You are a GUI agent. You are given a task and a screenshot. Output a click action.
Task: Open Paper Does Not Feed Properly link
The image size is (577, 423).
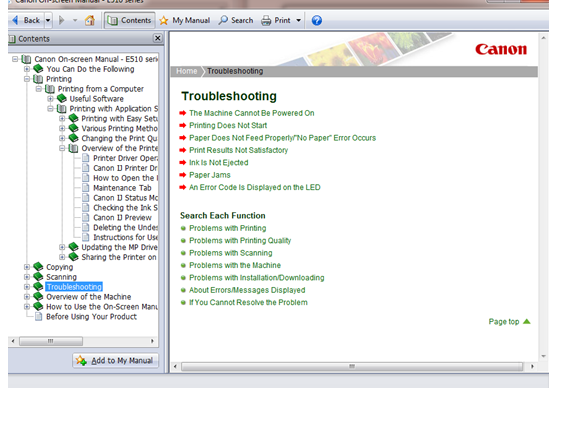[x=283, y=138]
